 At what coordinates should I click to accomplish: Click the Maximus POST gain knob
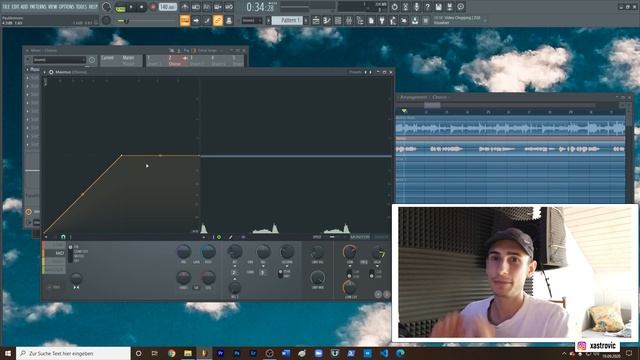click(208, 251)
